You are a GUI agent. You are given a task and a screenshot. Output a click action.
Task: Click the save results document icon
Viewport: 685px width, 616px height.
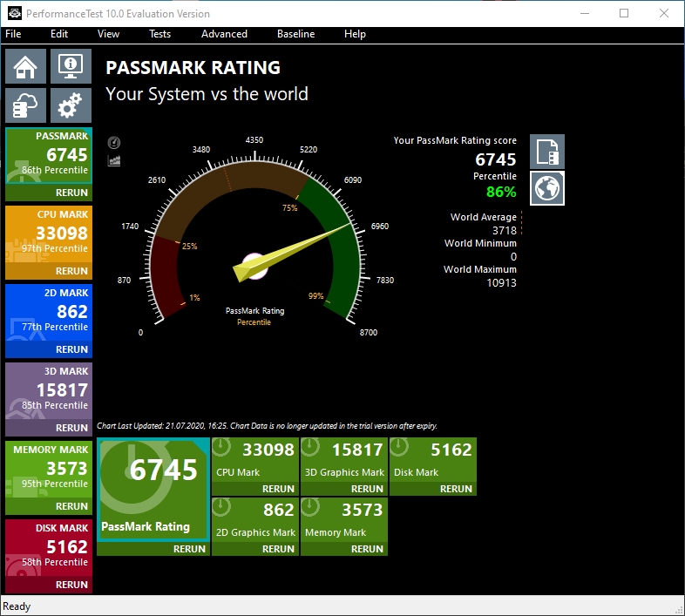pos(547,152)
